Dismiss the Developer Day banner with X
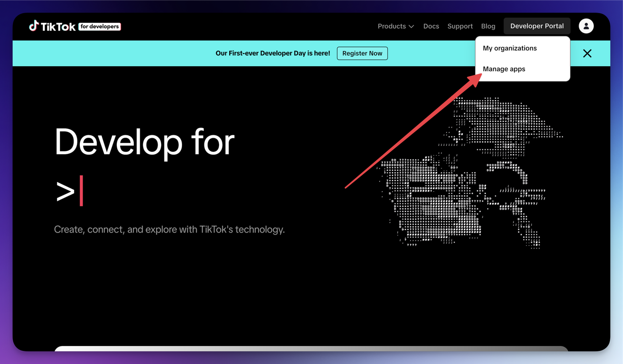 click(x=587, y=54)
